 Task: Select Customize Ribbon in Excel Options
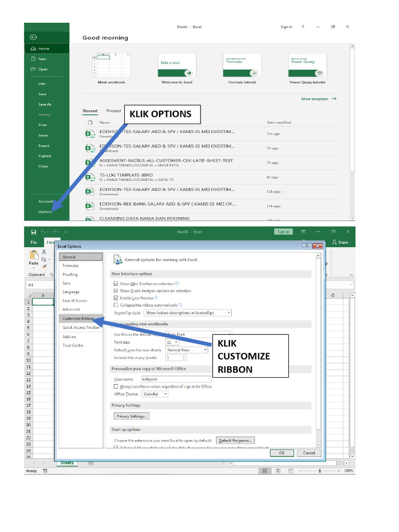81,318
